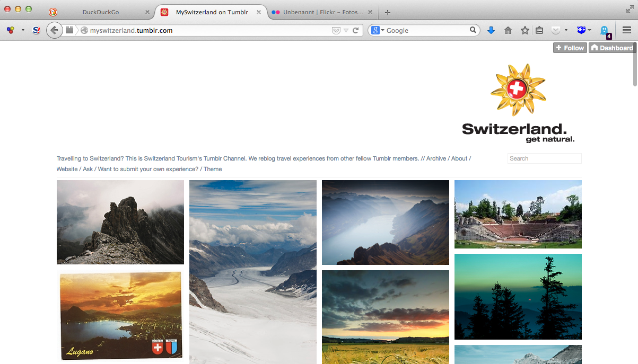
Task: Expand the URL bar history dropdown arrow
Action: click(346, 30)
